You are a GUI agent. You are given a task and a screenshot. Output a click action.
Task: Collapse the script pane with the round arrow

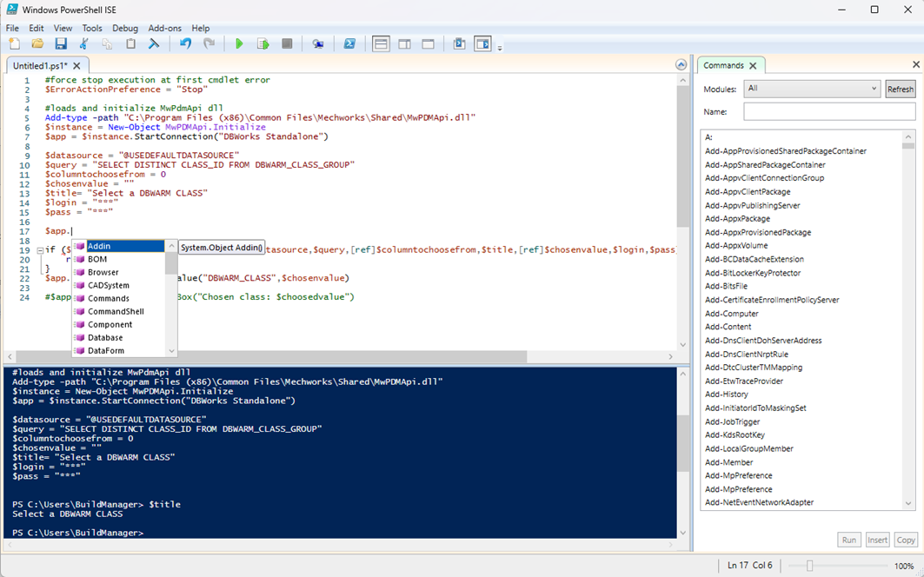(x=681, y=65)
